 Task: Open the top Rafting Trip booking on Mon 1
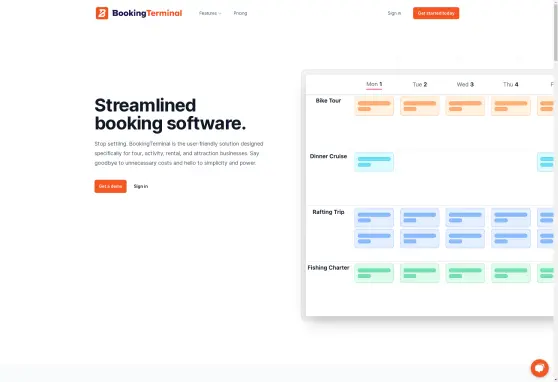pos(374,218)
